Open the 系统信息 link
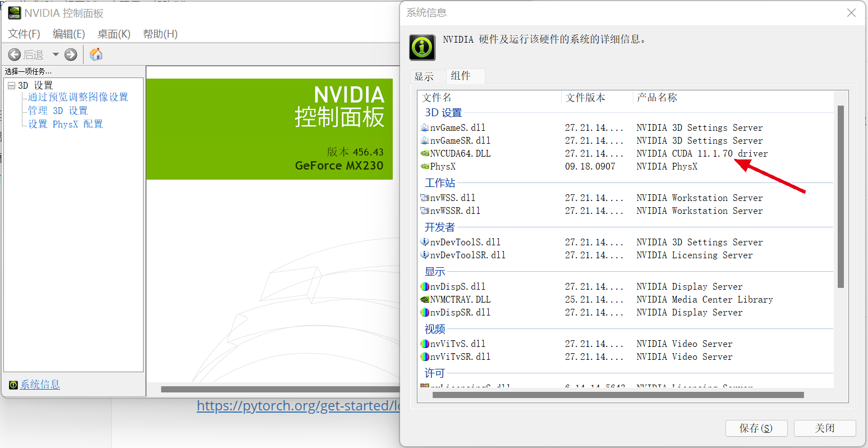868x448 pixels. 40,385
